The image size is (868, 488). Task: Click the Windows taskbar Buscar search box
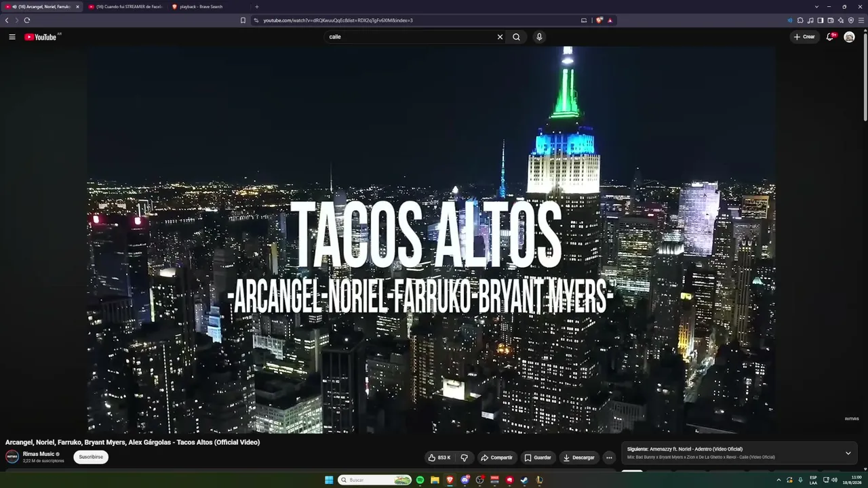(x=375, y=480)
